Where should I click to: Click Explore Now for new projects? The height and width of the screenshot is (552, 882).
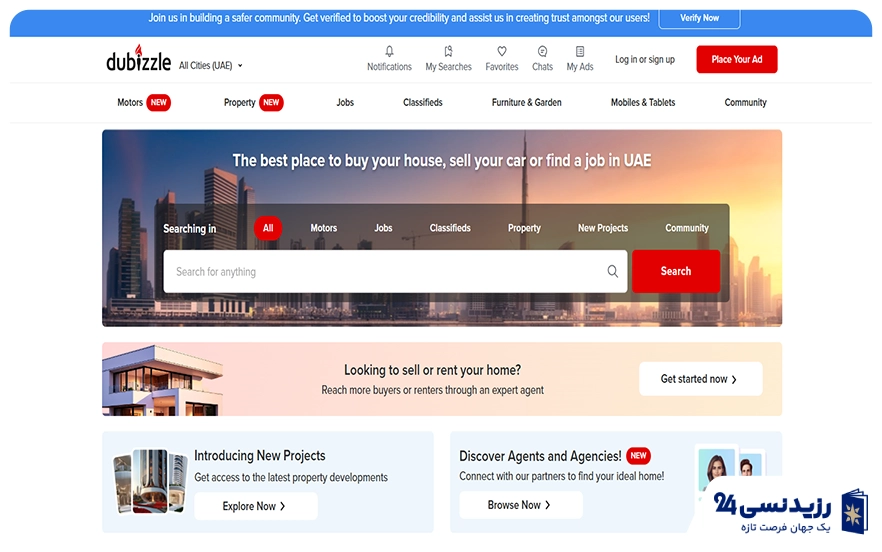(255, 506)
